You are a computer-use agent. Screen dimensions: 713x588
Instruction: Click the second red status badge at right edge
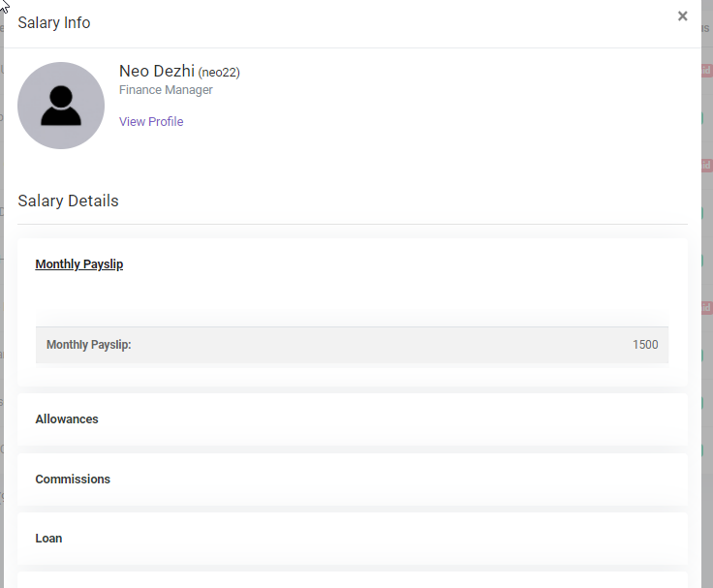[706, 166]
